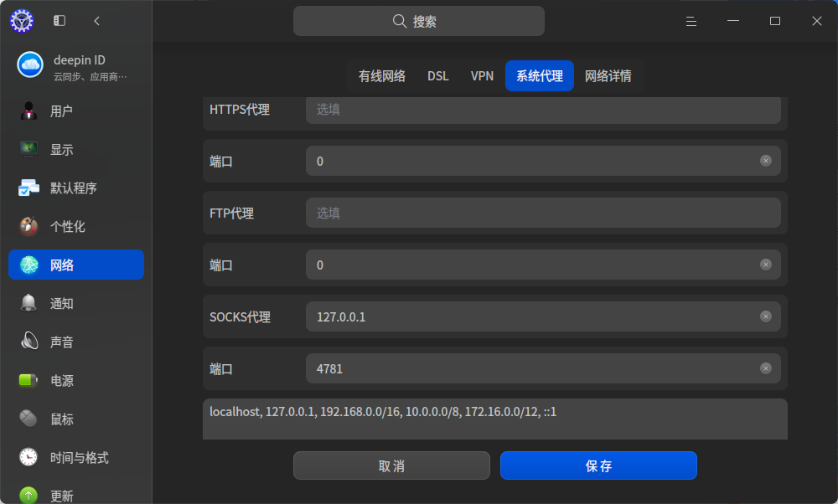
Task: Click the 取消 cancel button
Action: click(x=391, y=465)
